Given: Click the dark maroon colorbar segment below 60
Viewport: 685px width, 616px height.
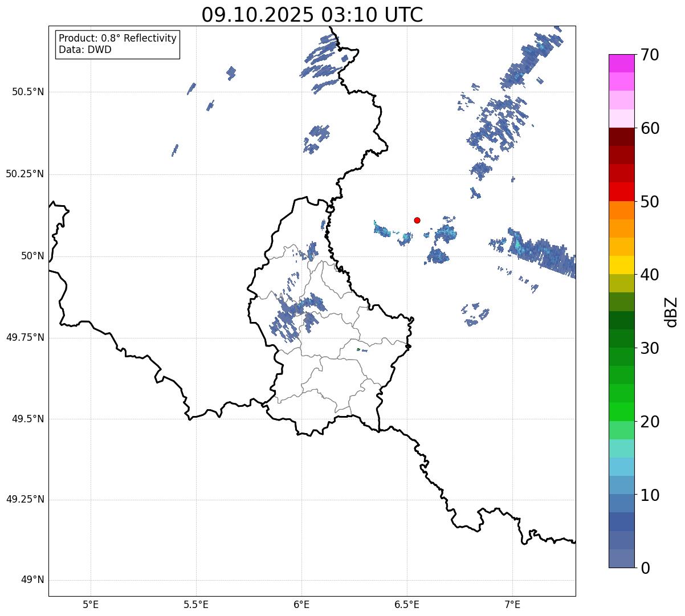Looking at the screenshot, I should coord(621,137).
